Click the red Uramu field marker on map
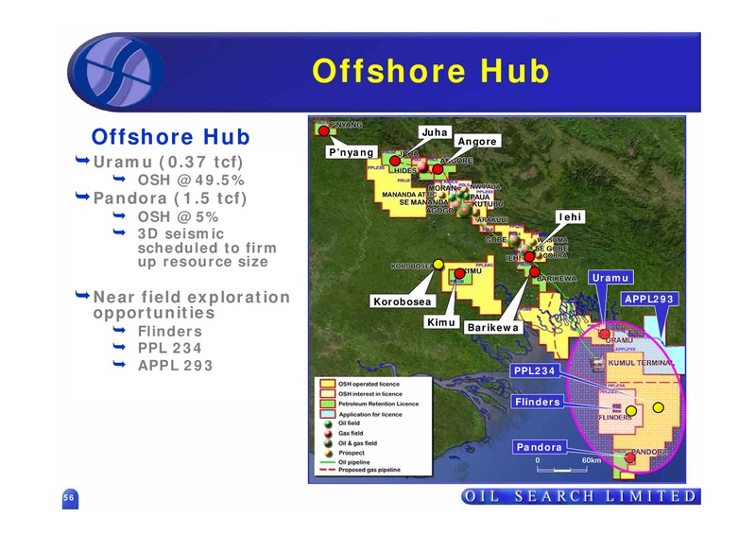The height and width of the screenshot is (534, 756). pyautogui.click(x=605, y=334)
